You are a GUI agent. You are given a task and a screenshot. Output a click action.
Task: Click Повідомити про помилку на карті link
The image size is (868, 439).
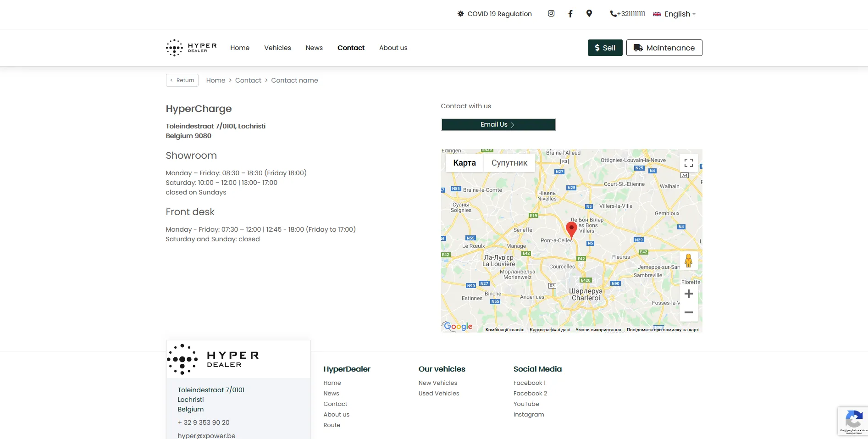click(x=663, y=330)
